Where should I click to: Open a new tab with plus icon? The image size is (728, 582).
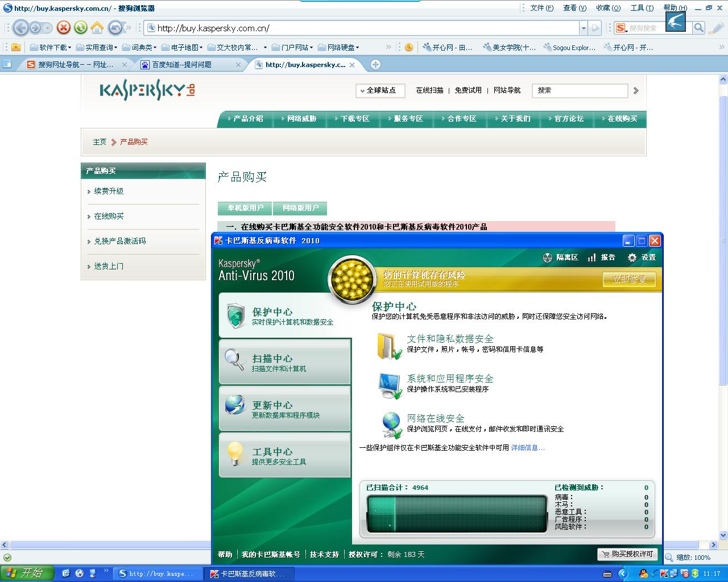click(x=375, y=64)
